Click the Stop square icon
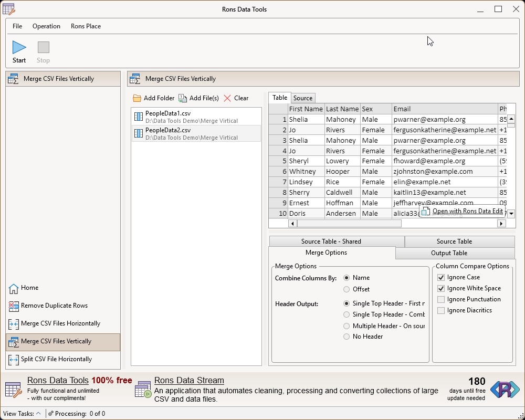Image resolution: width=525 pixels, height=420 pixels. coord(44,47)
